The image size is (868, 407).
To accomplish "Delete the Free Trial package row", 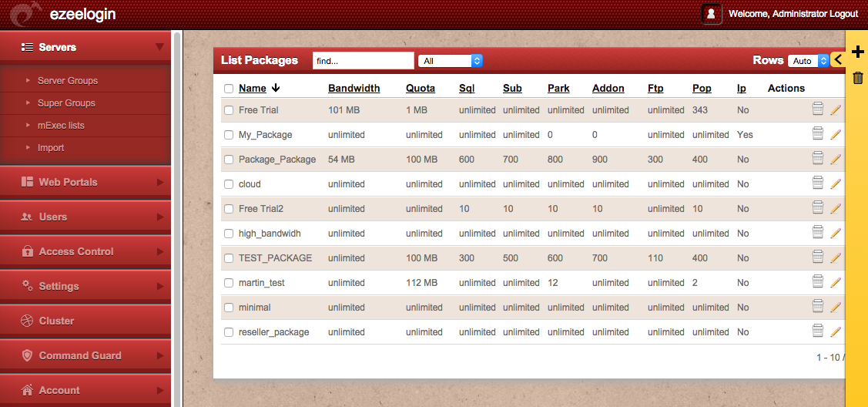I will tap(818, 109).
